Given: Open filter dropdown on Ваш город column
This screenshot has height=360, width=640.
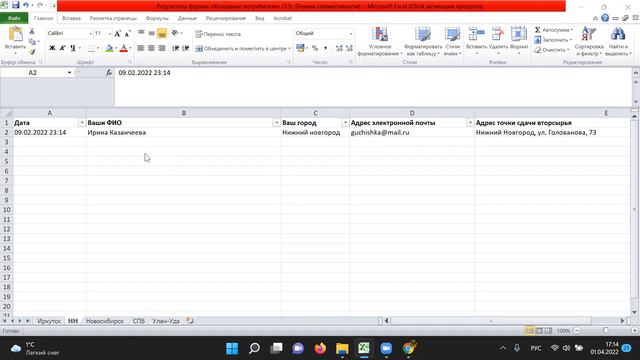Looking at the screenshot, I should 345,122.
